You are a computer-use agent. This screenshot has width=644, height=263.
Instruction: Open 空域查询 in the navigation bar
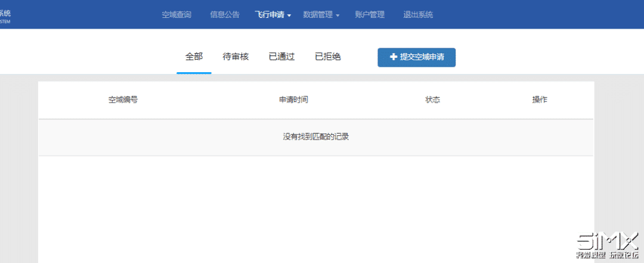[177, 15]
